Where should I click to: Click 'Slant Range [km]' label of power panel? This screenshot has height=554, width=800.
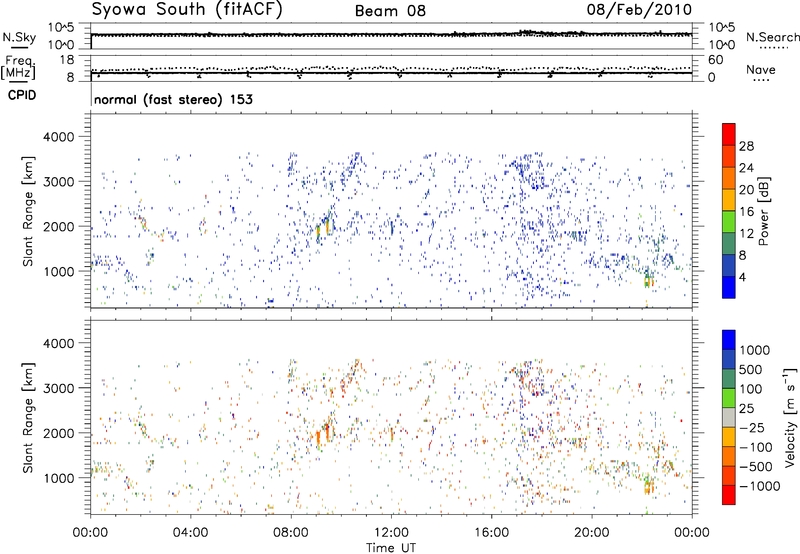pyautogui.click(x=28, y=211)
